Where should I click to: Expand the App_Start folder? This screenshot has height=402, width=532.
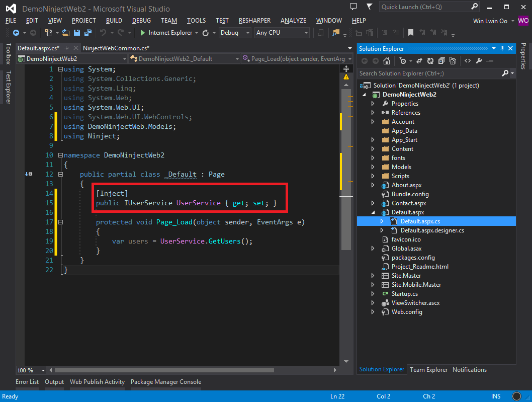pos(373,139)
